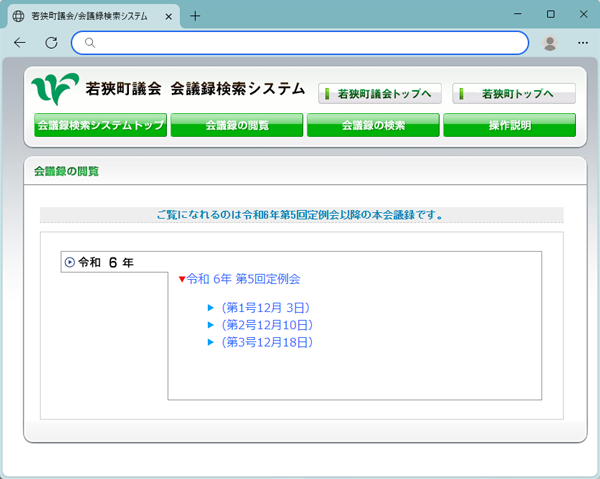
Task: Open 会議録の閲覧 menu button
Action: click(237, 125)
